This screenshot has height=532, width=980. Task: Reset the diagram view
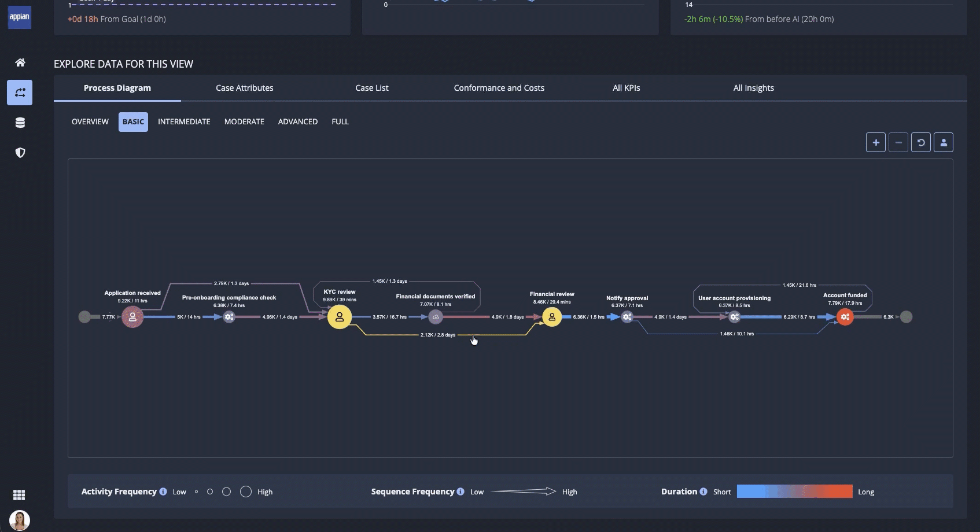coord(921,142)
